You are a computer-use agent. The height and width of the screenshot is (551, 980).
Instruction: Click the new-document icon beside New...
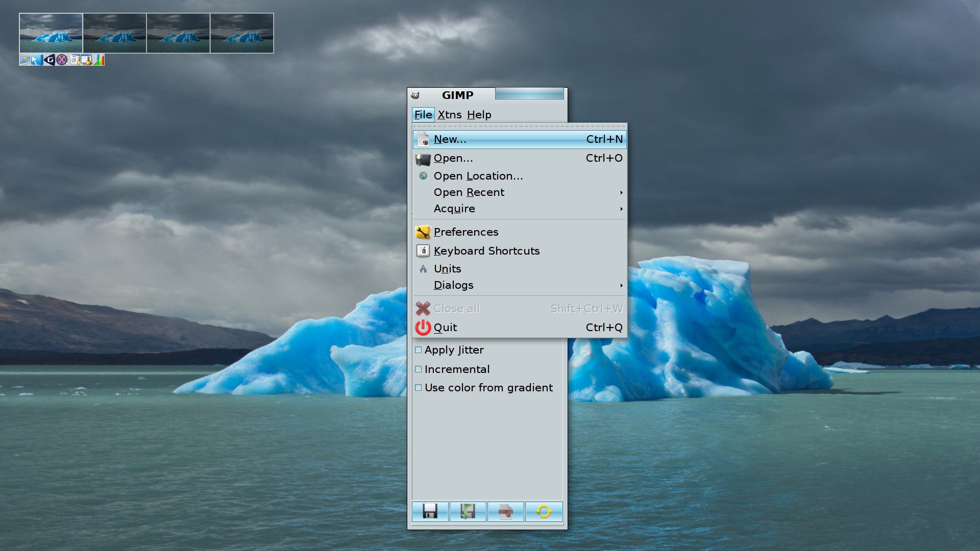click(x=423, y=139)
